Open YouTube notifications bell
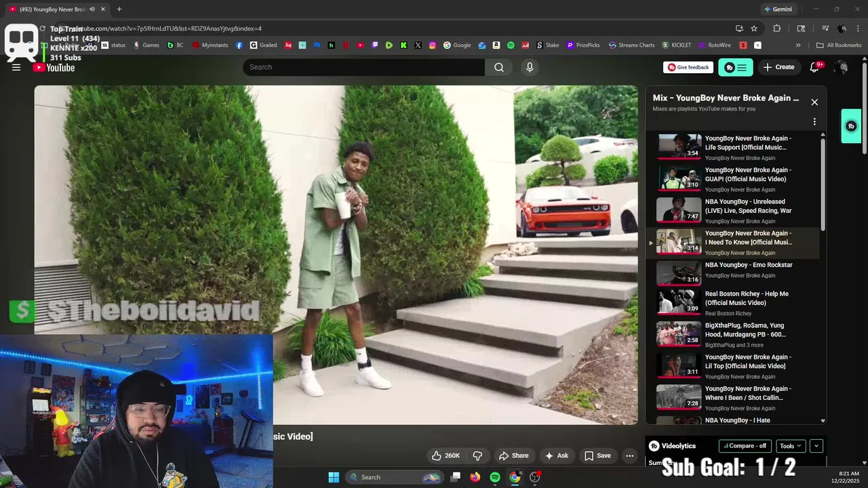868x488 pixels. [815, 67]
